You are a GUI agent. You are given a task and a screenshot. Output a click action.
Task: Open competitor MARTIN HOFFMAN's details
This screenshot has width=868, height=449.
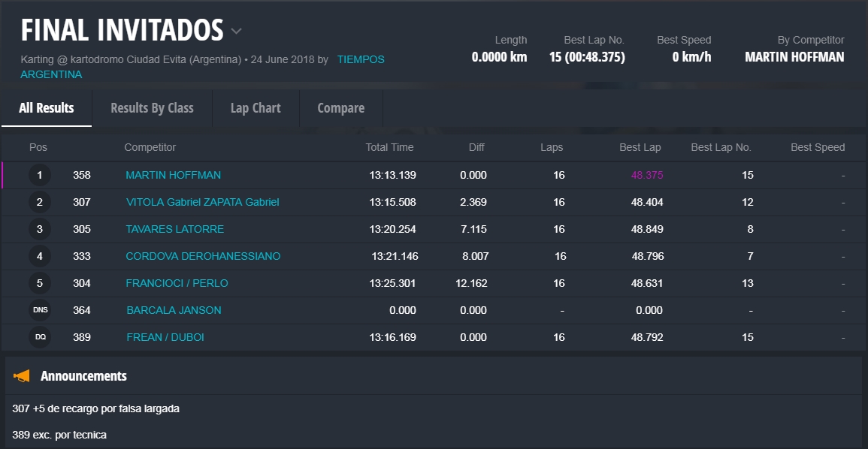tap(173, 175)
